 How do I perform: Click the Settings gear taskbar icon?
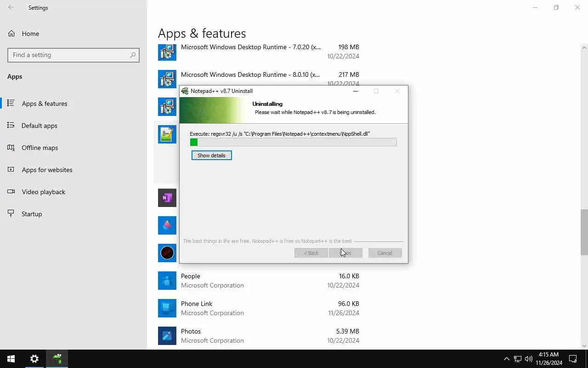34,359
